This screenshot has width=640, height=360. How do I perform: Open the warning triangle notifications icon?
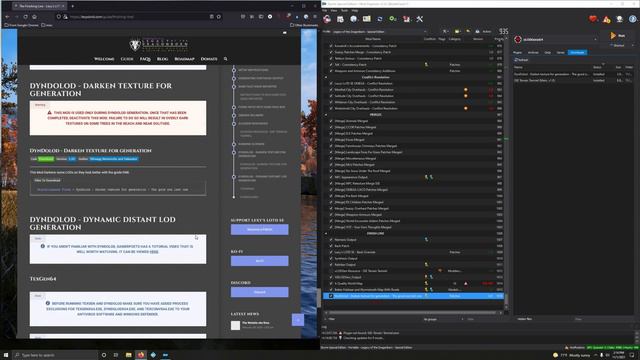(x=607, y=19)
